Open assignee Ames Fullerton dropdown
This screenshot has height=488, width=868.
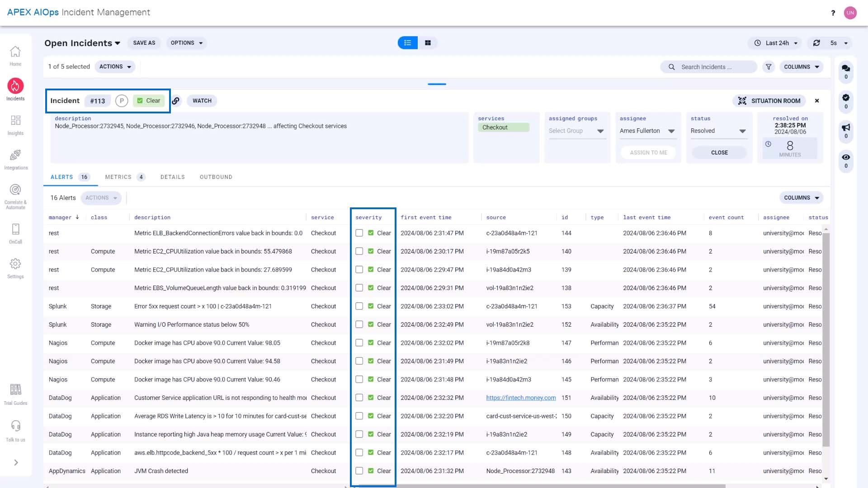coord(647,131)
